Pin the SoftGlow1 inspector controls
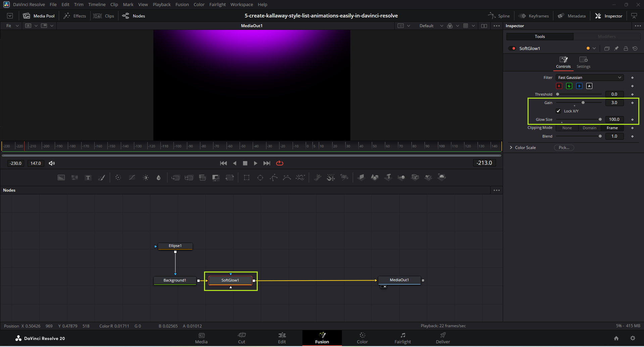644x347 pixels. 616,48
